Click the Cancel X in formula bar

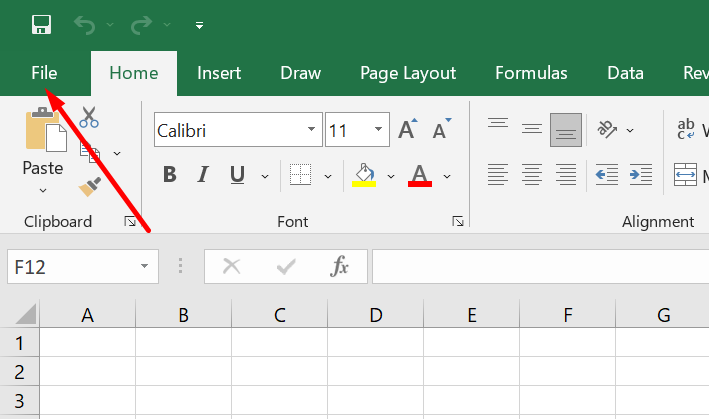(x=232, y=266)
